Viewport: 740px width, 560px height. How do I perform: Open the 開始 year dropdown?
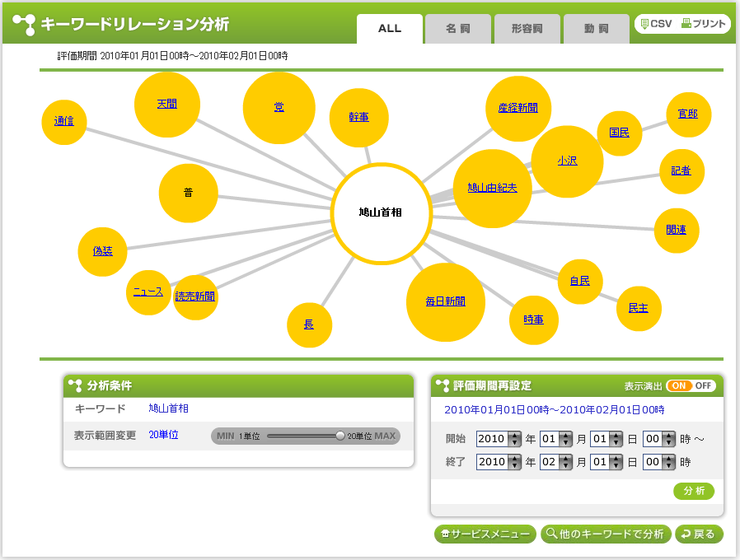tap(515, 439)
